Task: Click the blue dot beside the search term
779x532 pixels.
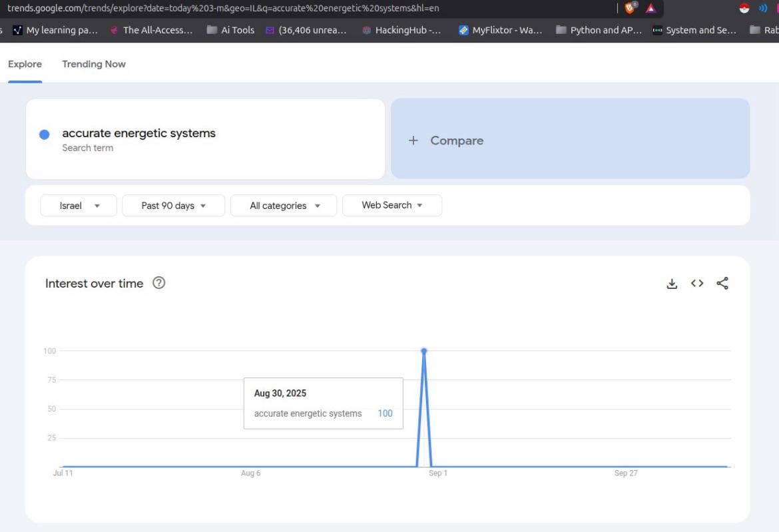Action: click(x=44, y=134)
